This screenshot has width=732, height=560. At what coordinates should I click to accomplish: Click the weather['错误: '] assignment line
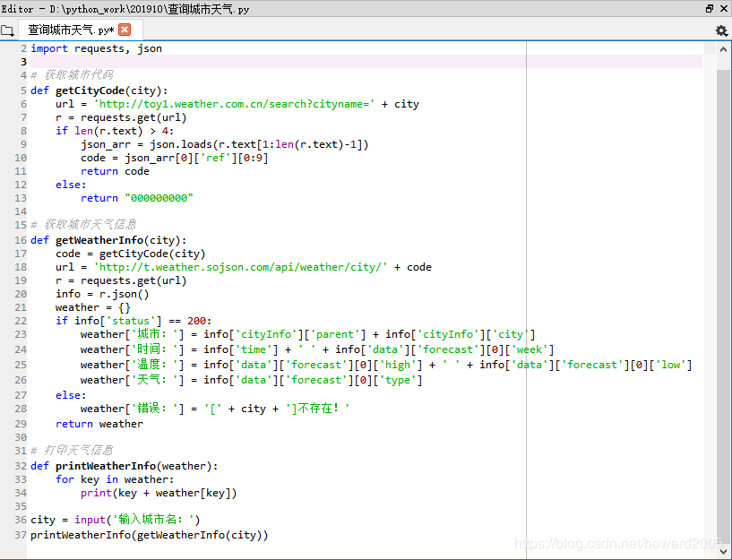215,409
